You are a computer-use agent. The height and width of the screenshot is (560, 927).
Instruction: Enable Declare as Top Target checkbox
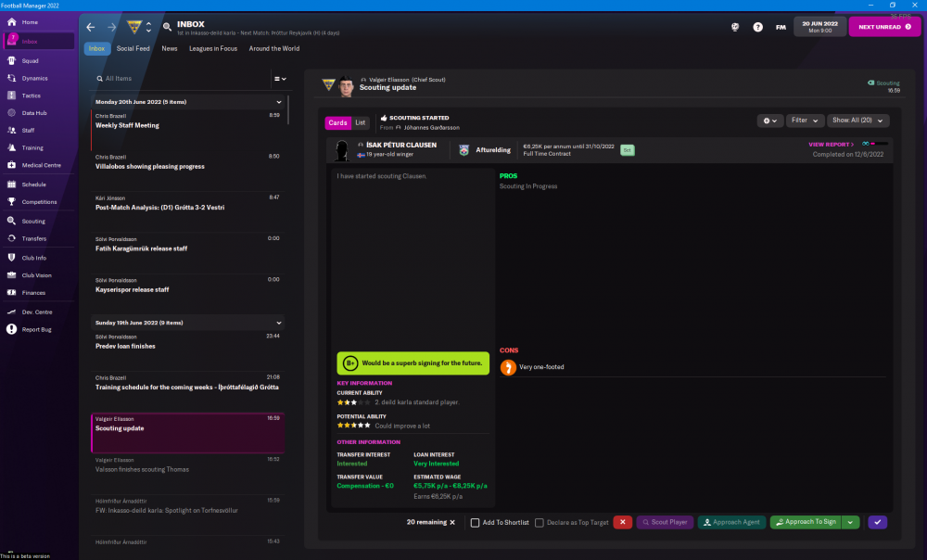click(x=540, y=523)
